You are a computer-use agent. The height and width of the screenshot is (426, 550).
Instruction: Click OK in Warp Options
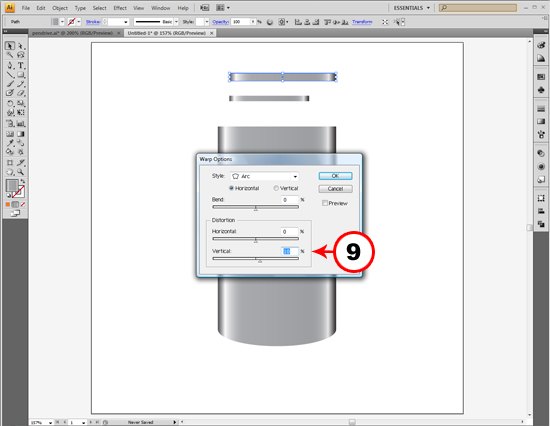click(335, 176)
